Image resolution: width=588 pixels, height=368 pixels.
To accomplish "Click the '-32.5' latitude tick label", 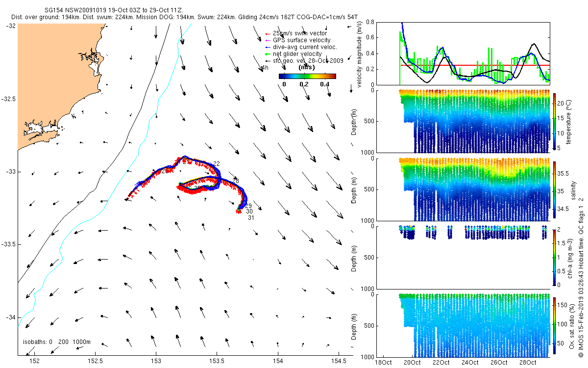I will [x=8, y=99].
